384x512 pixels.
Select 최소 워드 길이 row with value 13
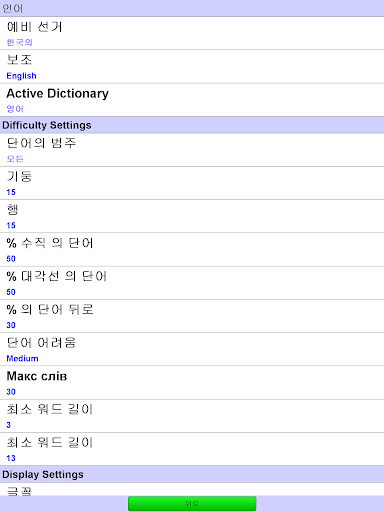coord(192,449)
